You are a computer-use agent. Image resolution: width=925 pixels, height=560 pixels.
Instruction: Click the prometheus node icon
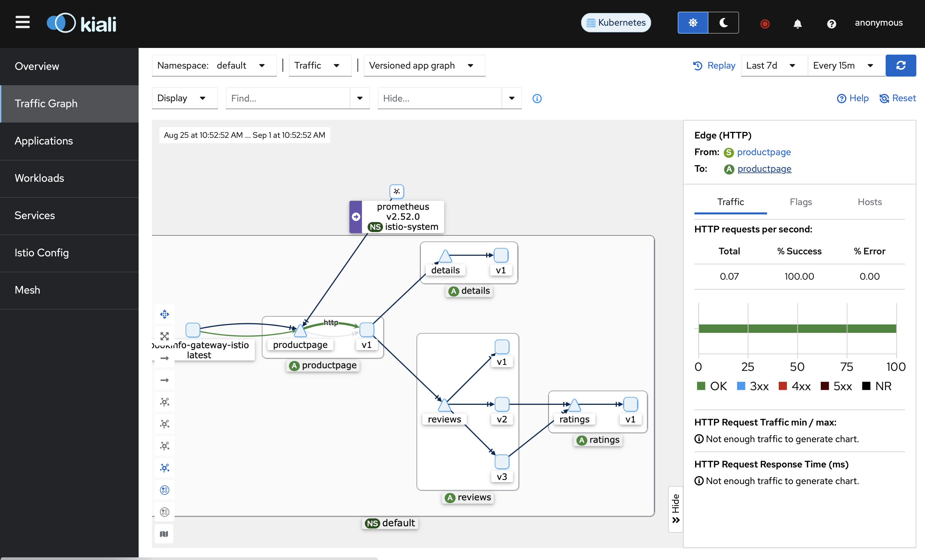(x=397, y=191)
